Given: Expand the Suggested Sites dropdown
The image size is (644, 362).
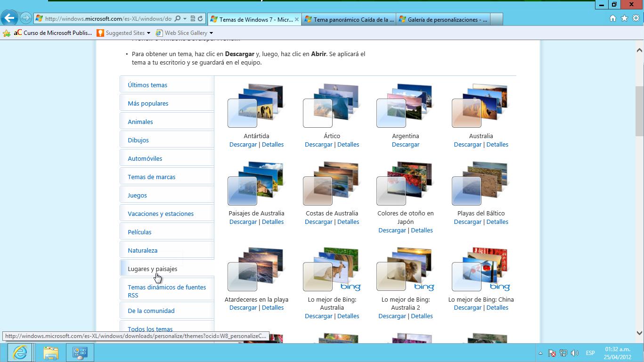Looking at the screenshot, I should [148, 33].
